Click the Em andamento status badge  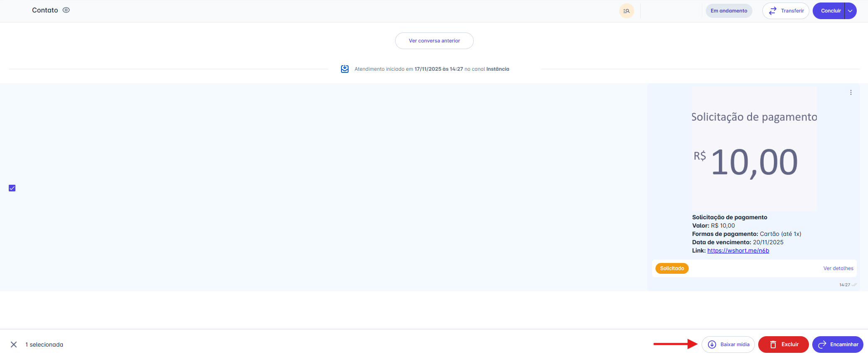click(729, 11)
